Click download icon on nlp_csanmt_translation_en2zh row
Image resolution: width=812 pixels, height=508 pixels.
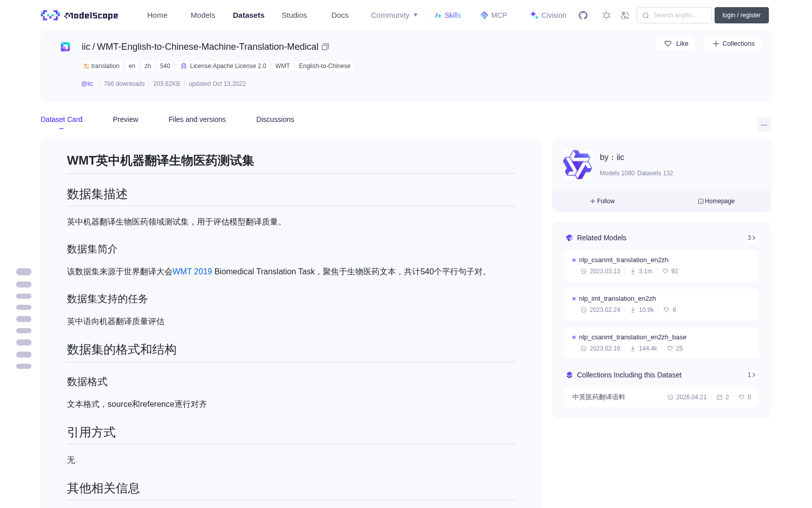[633, 271]
